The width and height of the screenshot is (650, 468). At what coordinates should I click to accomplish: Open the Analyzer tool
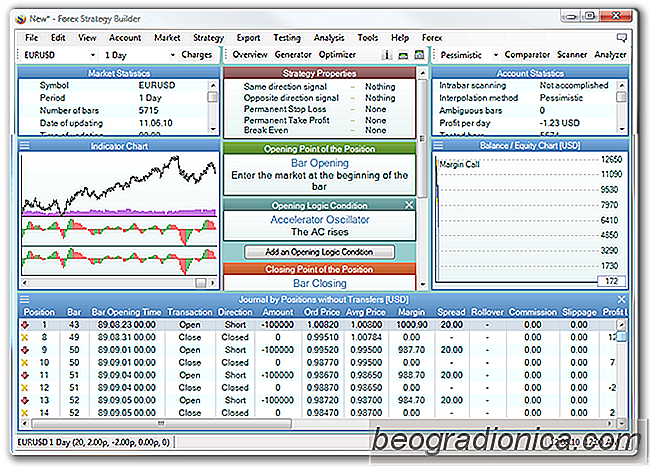click(x=610, y=55)
